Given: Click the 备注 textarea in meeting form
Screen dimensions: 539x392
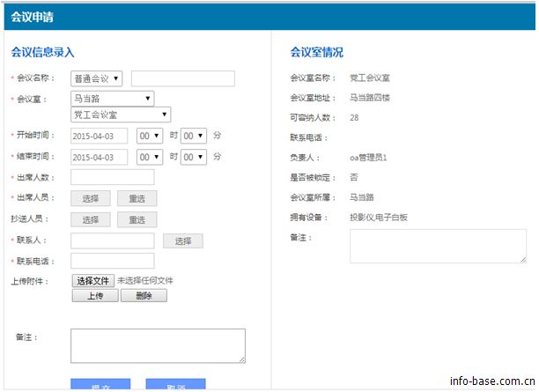Looking at the screenshot, I should tap(158, 346).
